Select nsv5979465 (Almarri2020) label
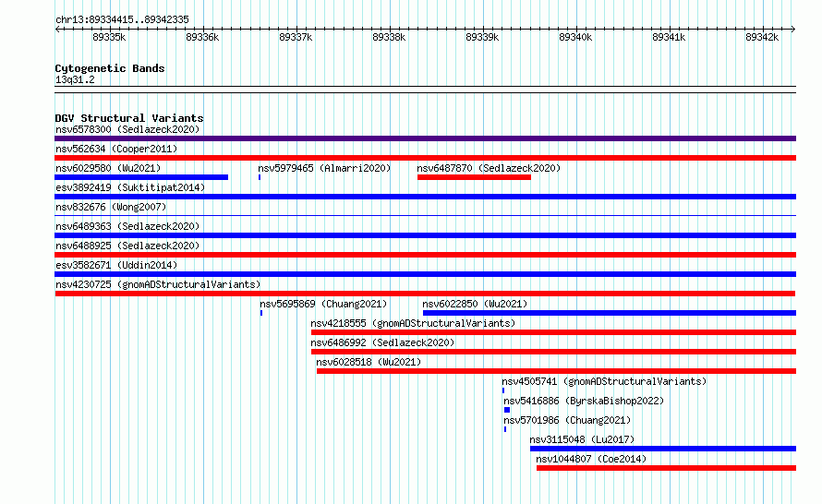Image resolution: width=822 pixels, height=504 pixels. coord(324,168)
